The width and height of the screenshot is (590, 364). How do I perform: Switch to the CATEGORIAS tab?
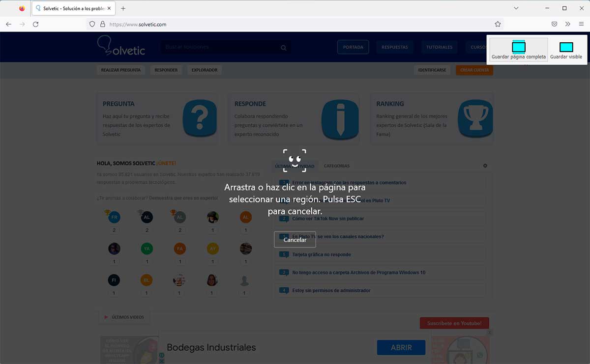click(337, 166)
